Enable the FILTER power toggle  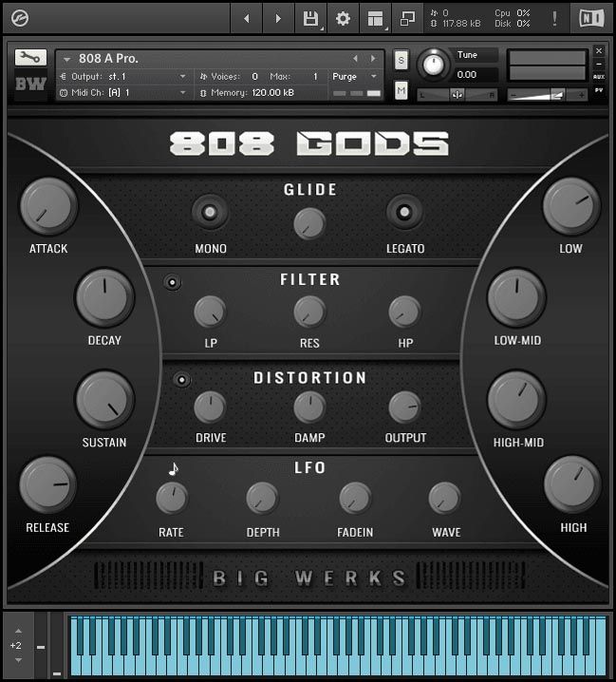[173, 282]
